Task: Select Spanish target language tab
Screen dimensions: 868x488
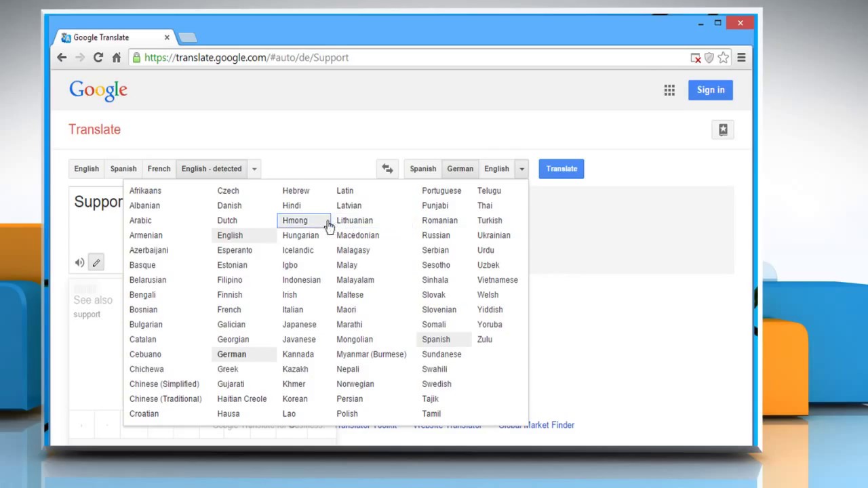Action: [x=422, y=169]
